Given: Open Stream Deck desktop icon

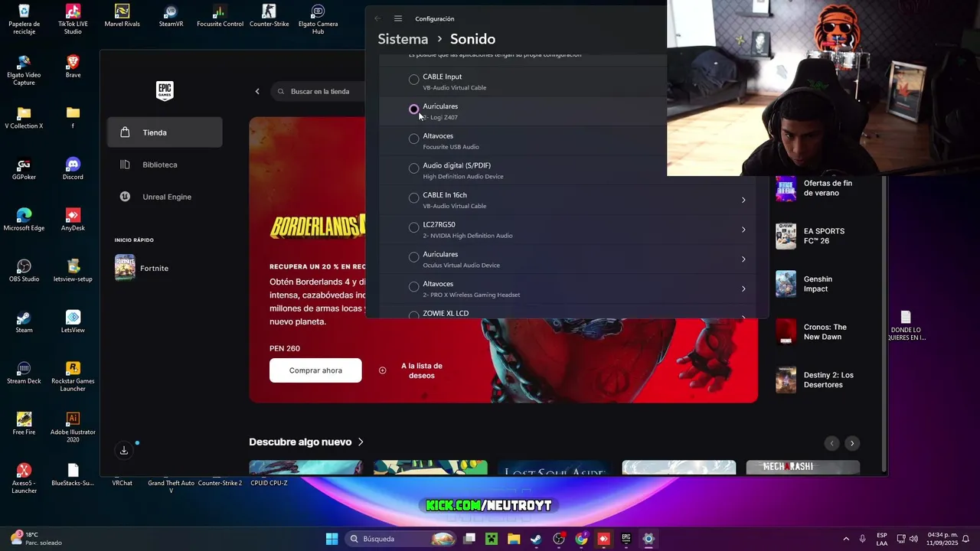Looking at the screenshot, I should 24,373.
